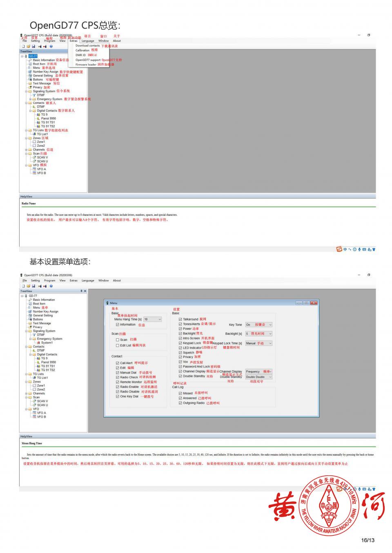Select the highlighted GD-77 root tree node

[33, 56]
